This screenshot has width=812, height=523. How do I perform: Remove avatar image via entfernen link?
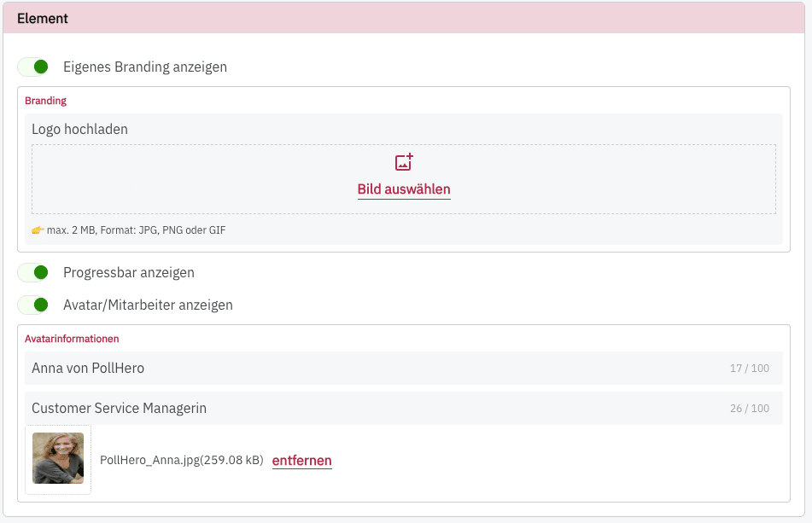tap(301, 461)
